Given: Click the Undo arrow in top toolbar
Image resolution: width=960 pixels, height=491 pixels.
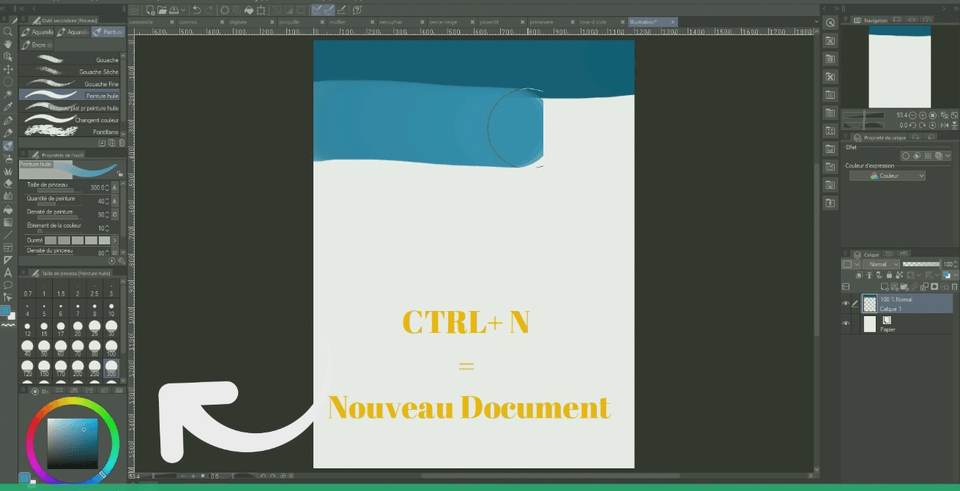Looking at the screenshot, I should click(196, 9).
